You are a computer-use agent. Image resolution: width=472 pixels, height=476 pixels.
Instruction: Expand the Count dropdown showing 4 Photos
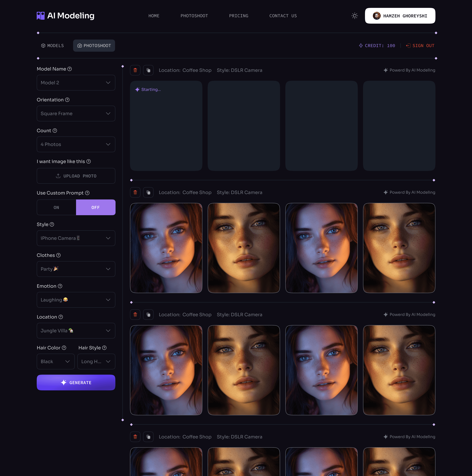coord(76,144)
